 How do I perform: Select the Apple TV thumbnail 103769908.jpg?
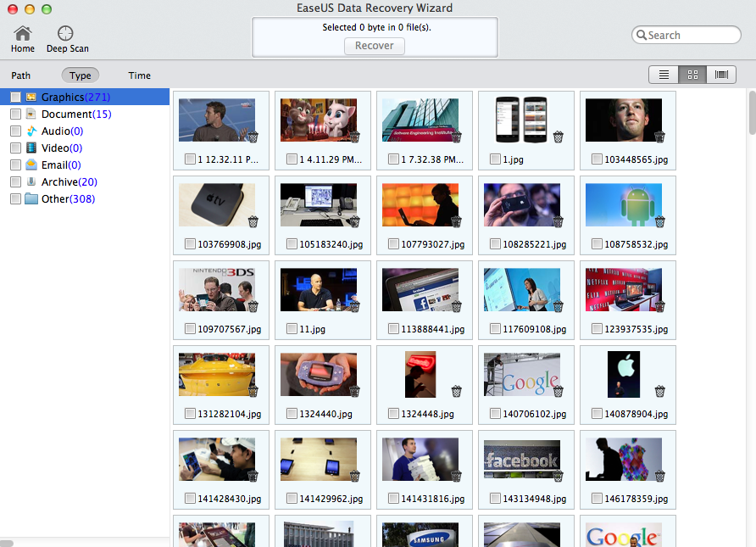217,205
